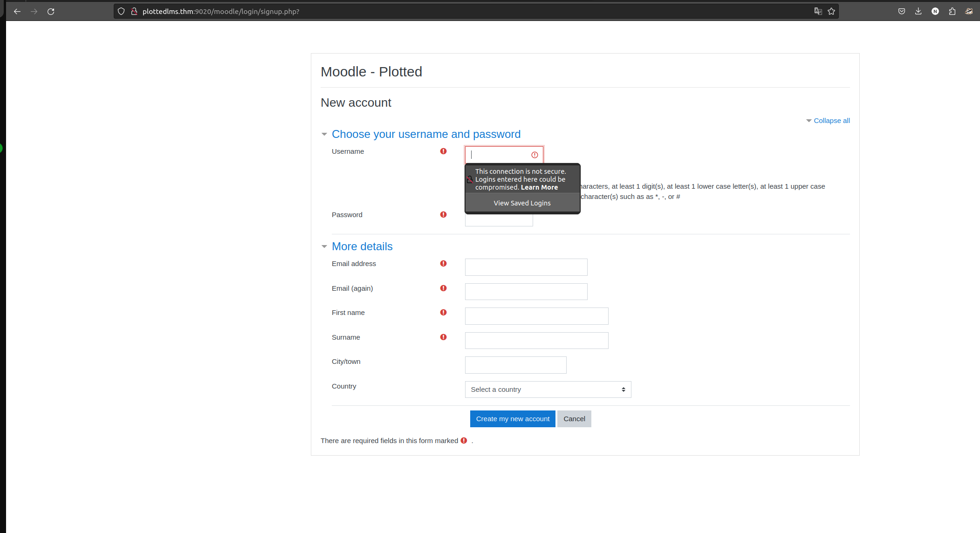This screenshot has height=533, width=980.
Task: Click the required icon beside Surname
Action: (443, 337)
